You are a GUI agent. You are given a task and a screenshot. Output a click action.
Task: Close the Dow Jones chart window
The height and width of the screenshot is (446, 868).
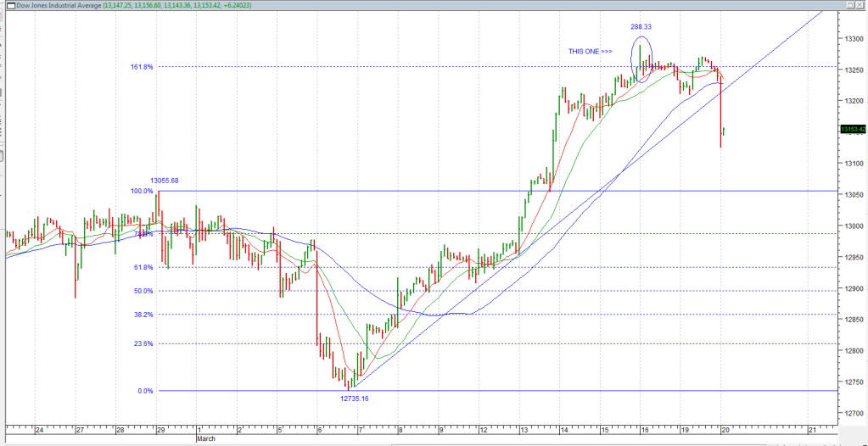[860, 5]
